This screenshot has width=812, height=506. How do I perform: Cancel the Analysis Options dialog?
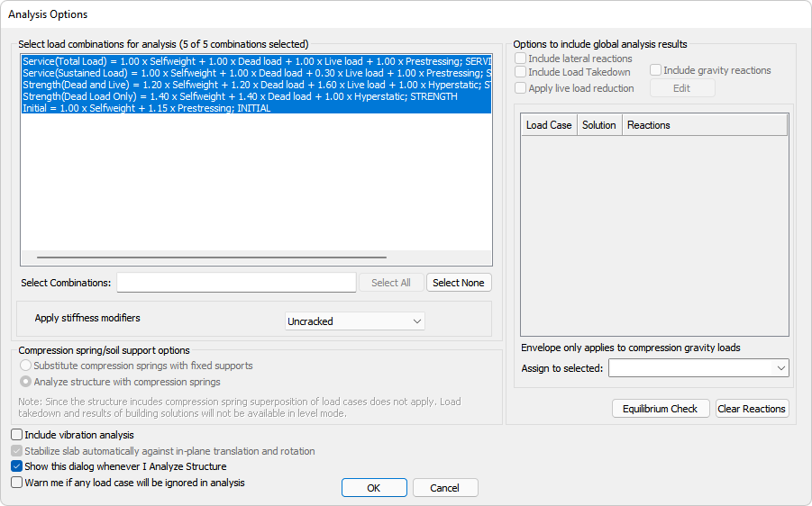point(445,488)
